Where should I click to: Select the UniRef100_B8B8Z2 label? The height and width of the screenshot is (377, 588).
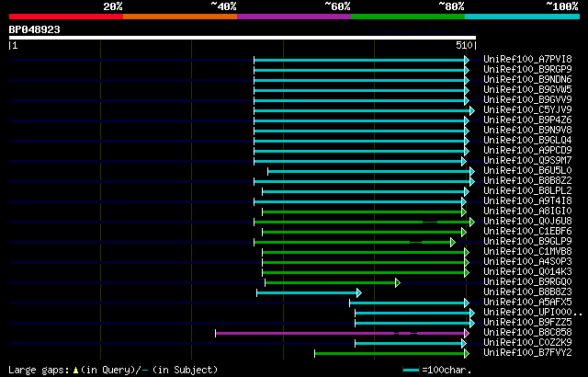tap(527, 181)
